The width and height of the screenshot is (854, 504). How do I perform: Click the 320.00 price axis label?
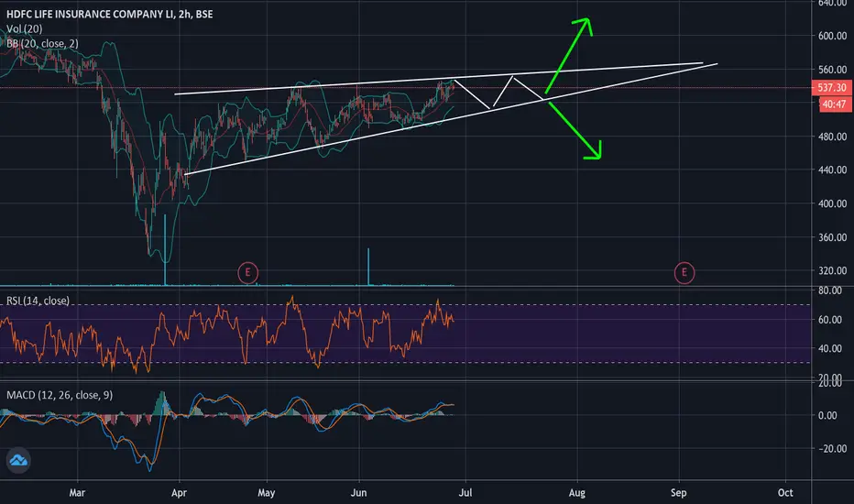832,271
